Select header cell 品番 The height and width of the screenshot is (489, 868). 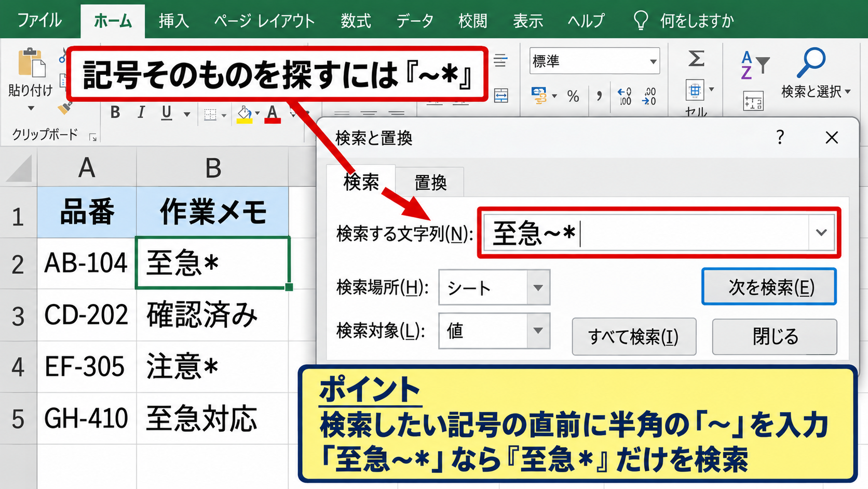click(87, 212)
